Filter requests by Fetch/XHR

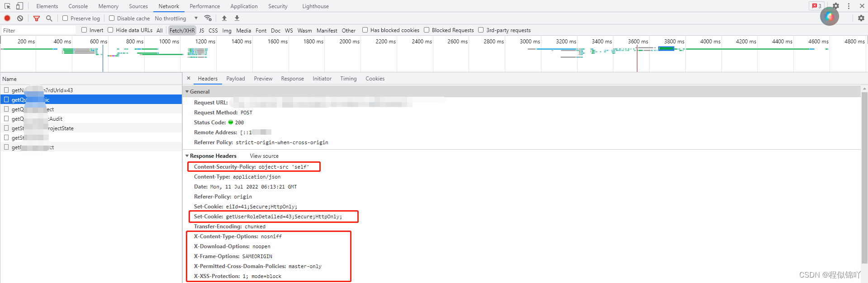tap(182, 30)
